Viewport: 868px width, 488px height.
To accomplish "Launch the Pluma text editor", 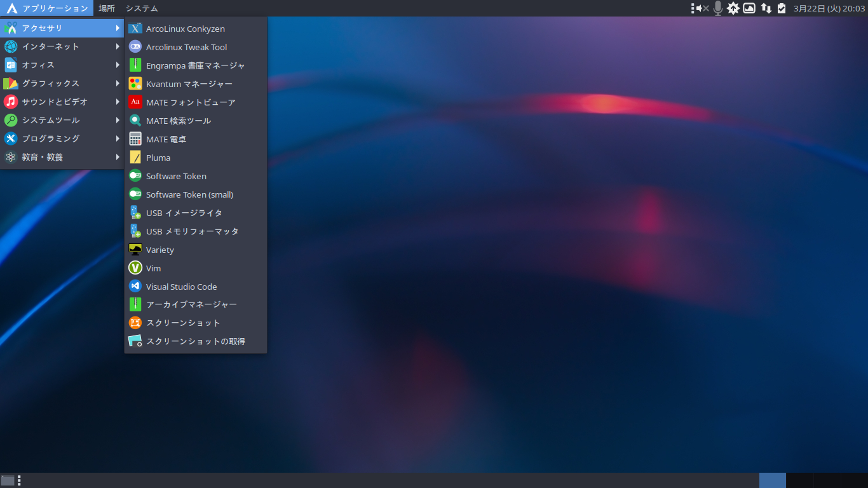I will 196,158.
